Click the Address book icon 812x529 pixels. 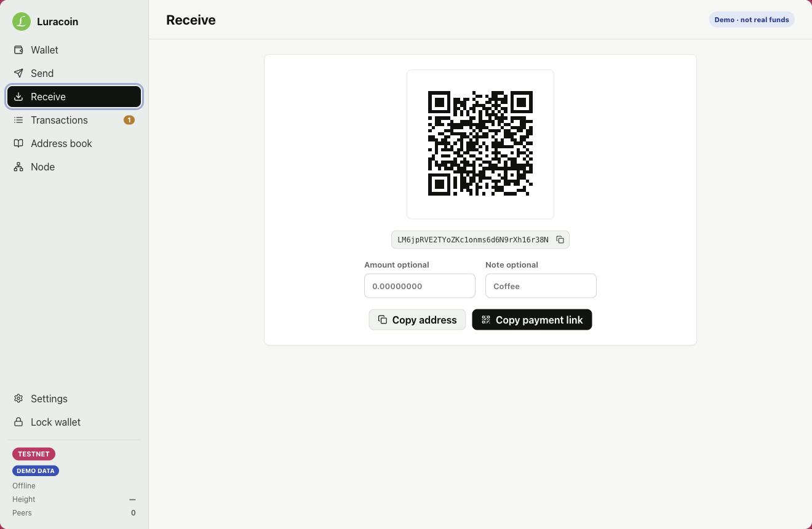(18, 143)
